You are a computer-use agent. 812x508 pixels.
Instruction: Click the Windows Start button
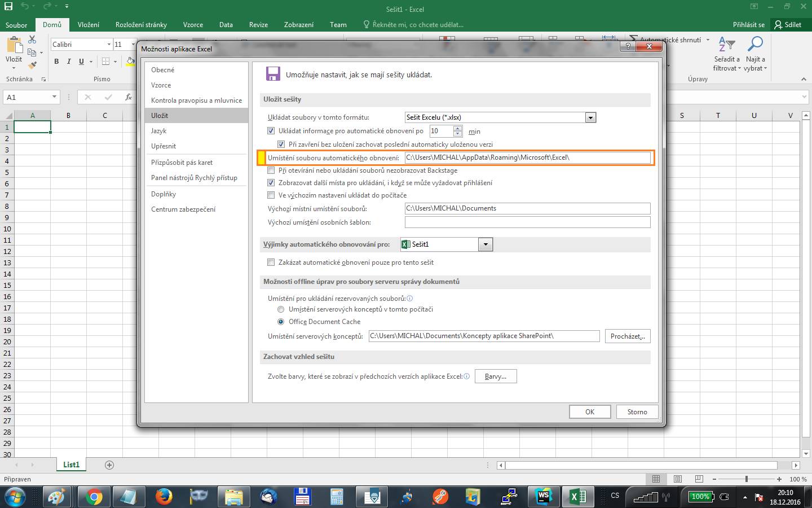15,497
